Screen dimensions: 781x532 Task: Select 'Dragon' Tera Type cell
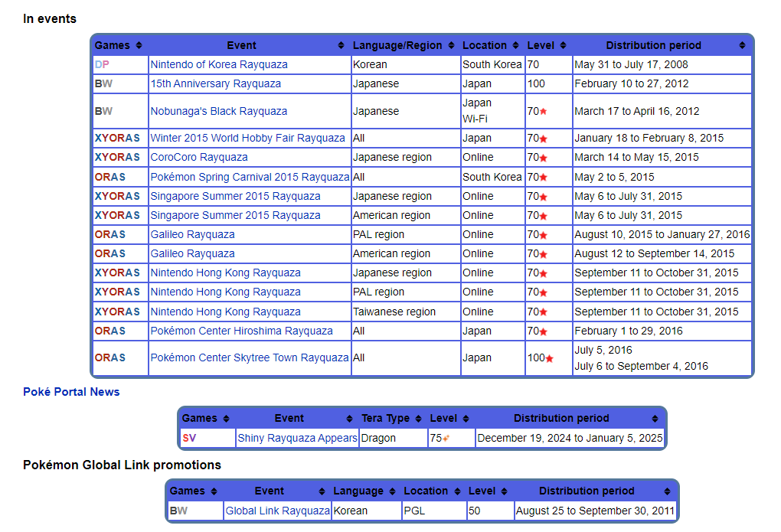pyautogui.click(x=394, y=439)
